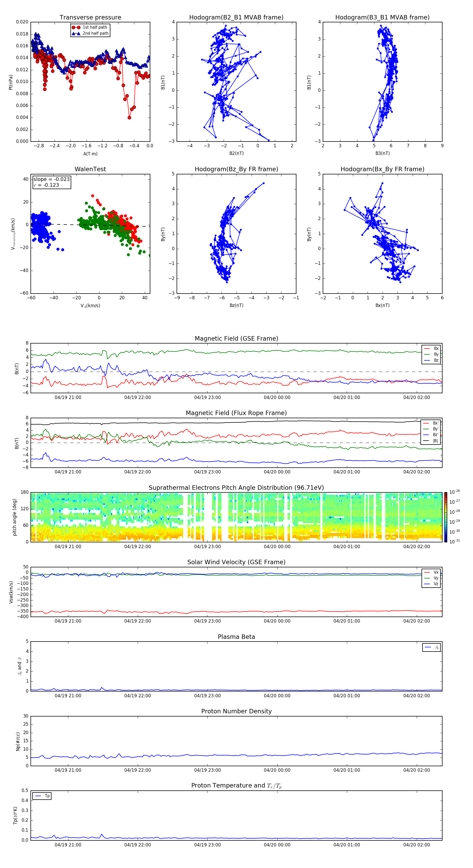473x868 pixels.
Task: Click '04/19 22:00' tick under Plasma Beta plot
Action: (x=138, y=695)
